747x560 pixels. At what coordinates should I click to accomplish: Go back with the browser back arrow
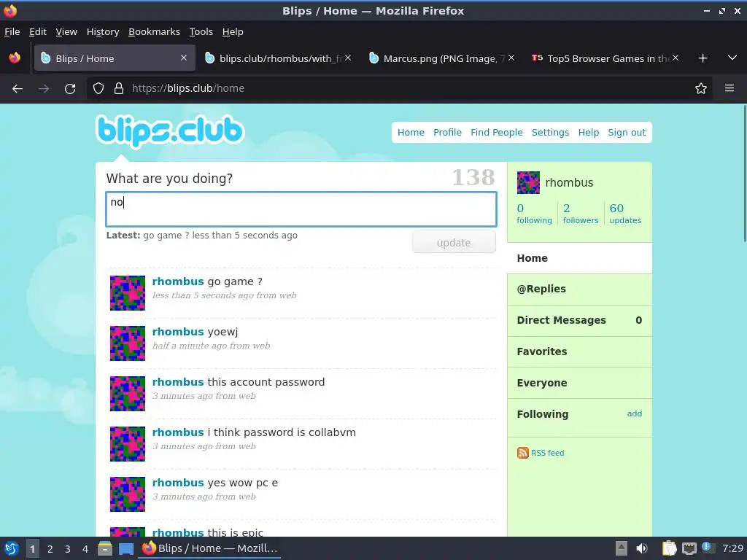coord(18,88)
